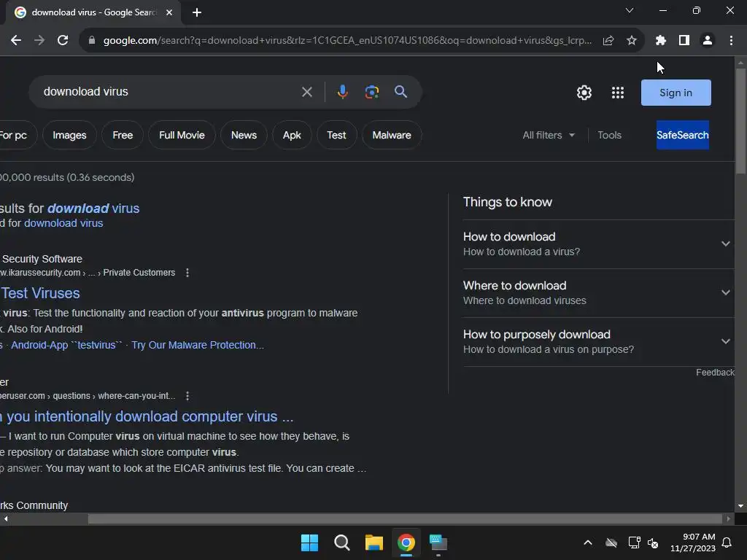Image resolution: width=747 pixels, height=560 pixels.
Task: Open Google quick settings gear
Action: click(584, 93)
